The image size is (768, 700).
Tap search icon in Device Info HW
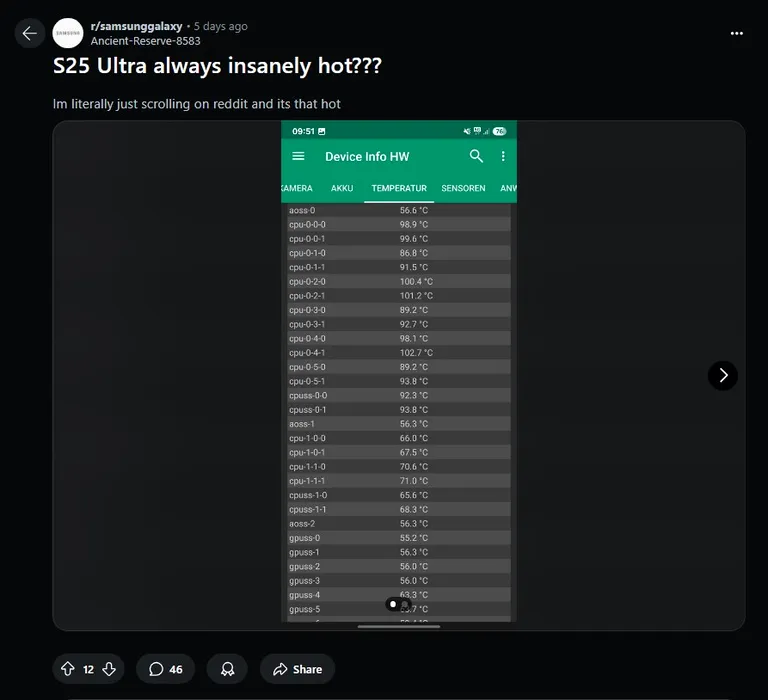476,156
